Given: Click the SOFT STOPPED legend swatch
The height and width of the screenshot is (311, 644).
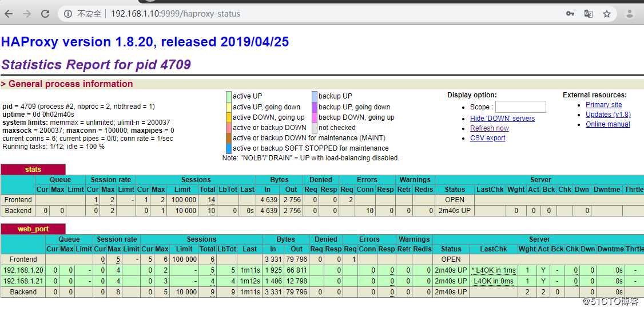Looking at the screenshot, I should [x=228, y=148].
